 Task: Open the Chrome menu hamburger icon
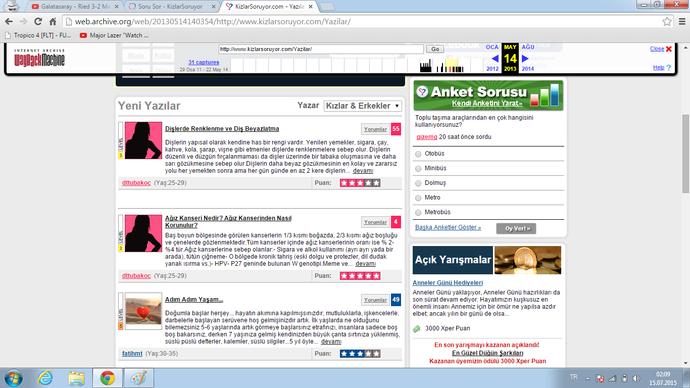(682, 21)
